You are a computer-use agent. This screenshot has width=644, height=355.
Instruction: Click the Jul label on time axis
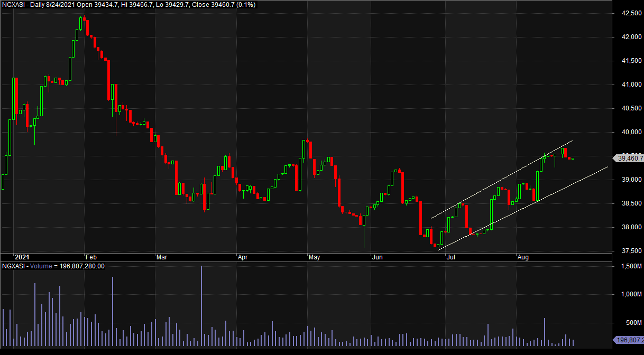(x=451, y=257)
